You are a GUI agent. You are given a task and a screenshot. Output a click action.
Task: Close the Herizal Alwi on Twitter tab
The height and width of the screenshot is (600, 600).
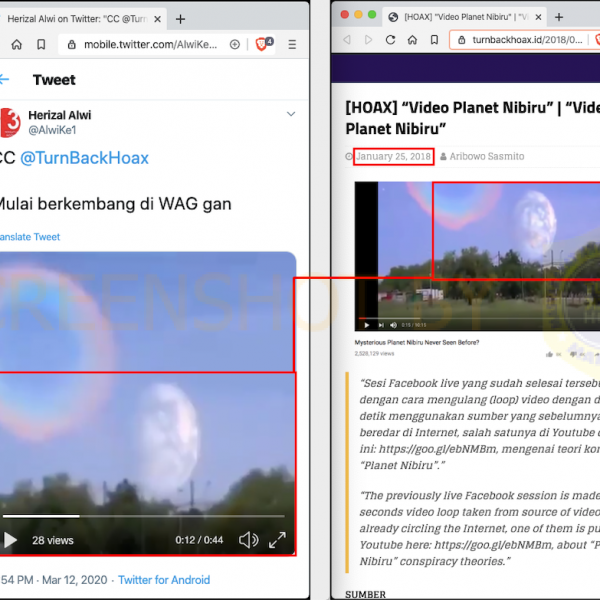tap(157, 19)
